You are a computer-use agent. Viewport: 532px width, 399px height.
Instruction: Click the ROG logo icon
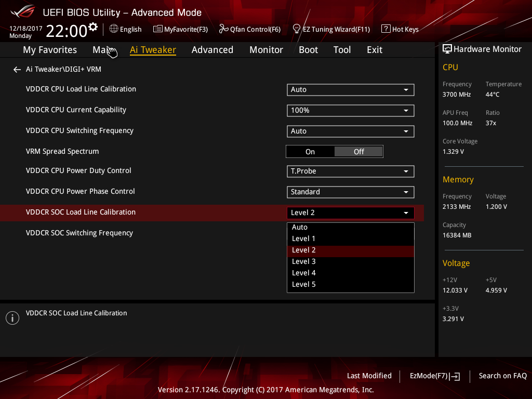tap(23, 12)
